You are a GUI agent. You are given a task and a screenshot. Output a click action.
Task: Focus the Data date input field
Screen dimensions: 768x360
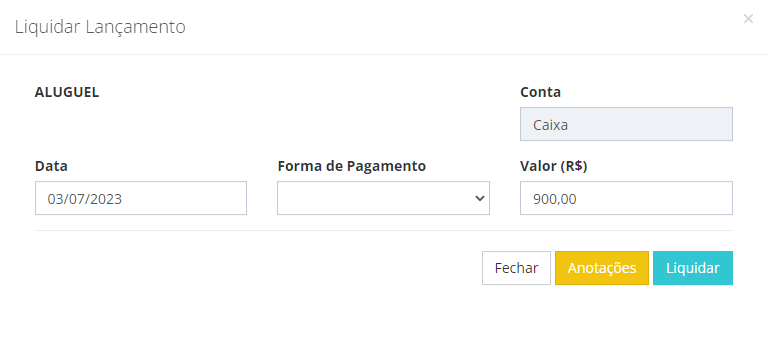pos(141,198)
